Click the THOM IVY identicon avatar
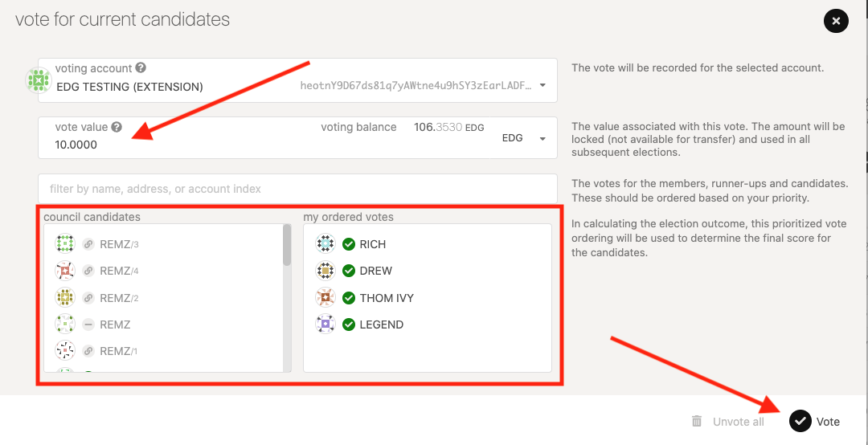Screen dimensions: 868x445 [x=325, y=298]
